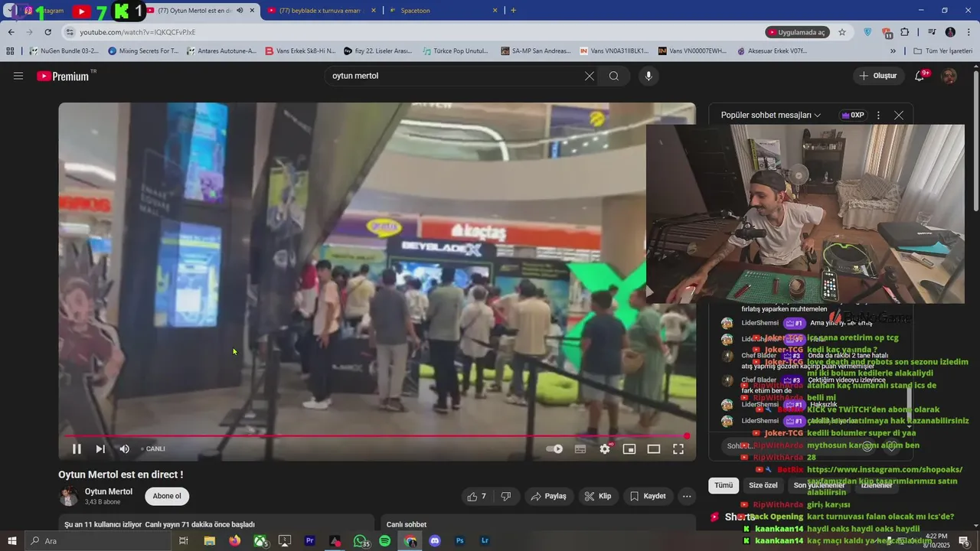
Task: Mute the video player volume
Action: pyautogui.click(x=124, y=449)
